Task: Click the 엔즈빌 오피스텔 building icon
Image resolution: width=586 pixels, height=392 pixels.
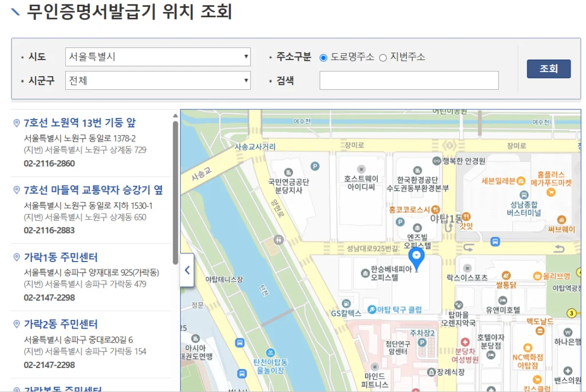Action: click(x=417, y=228)
